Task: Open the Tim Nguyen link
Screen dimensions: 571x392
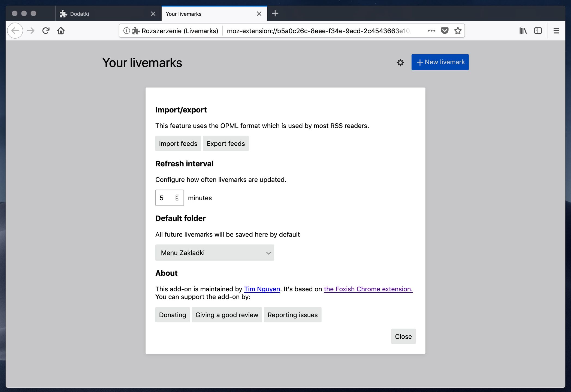Action: tap(262, 289)
